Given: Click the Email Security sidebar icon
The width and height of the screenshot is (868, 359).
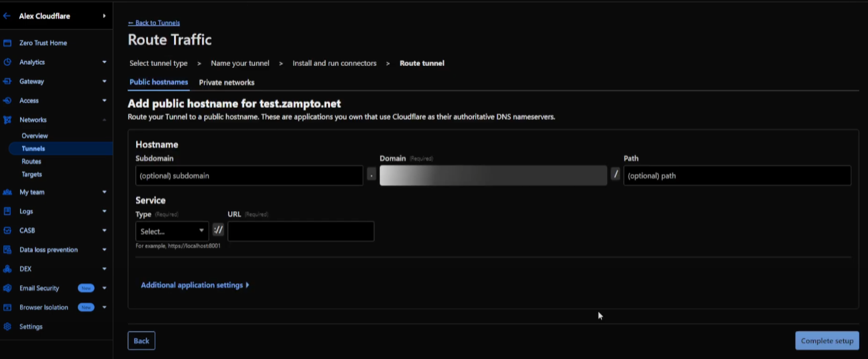Looking at the screenshot, I should click(x=7, y=288).
